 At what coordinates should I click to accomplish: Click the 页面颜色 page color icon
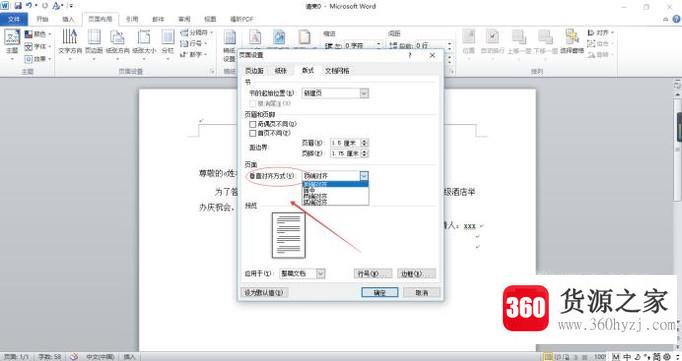click(279, 37)
